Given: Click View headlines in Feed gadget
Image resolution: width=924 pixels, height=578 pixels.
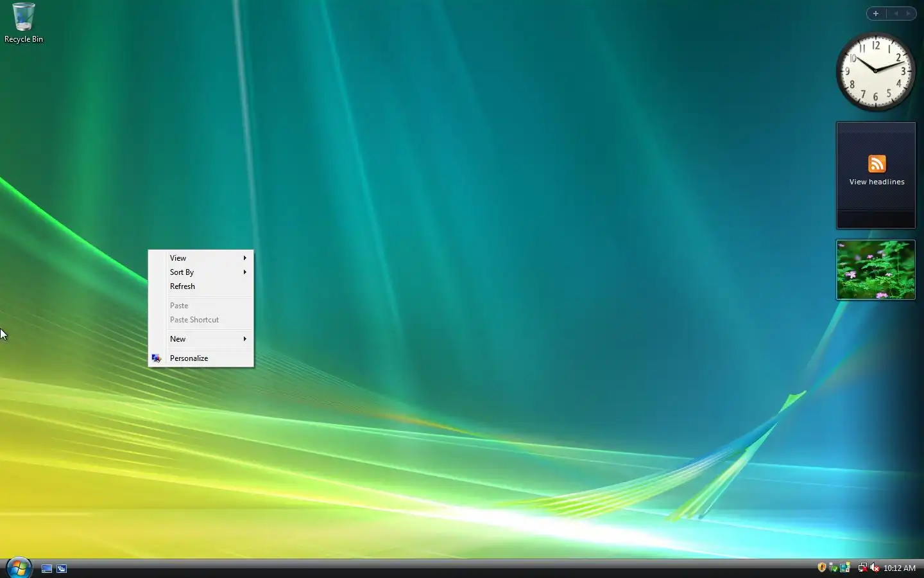Looking at the screenshot, I should (x=877, y=182).
